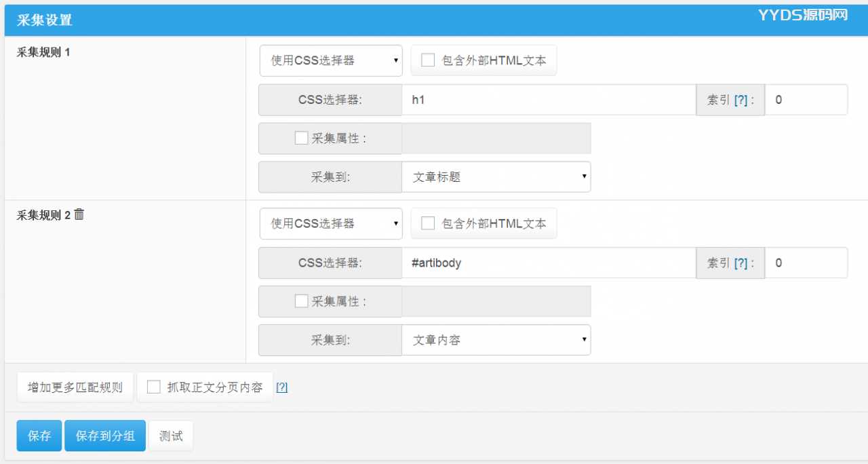Screen dimensions: 868x464
Task: Click the 索引 index field in rule 1
Action: point(806,100)
